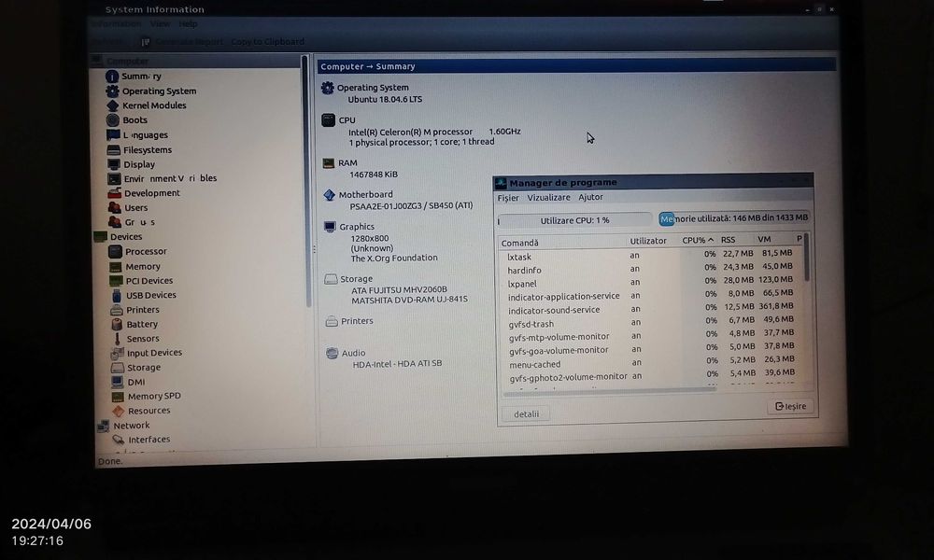Select the menu-cached process row
Viewport: 934px width, 560px height.
pyautogui.click(x=652, y=363)
